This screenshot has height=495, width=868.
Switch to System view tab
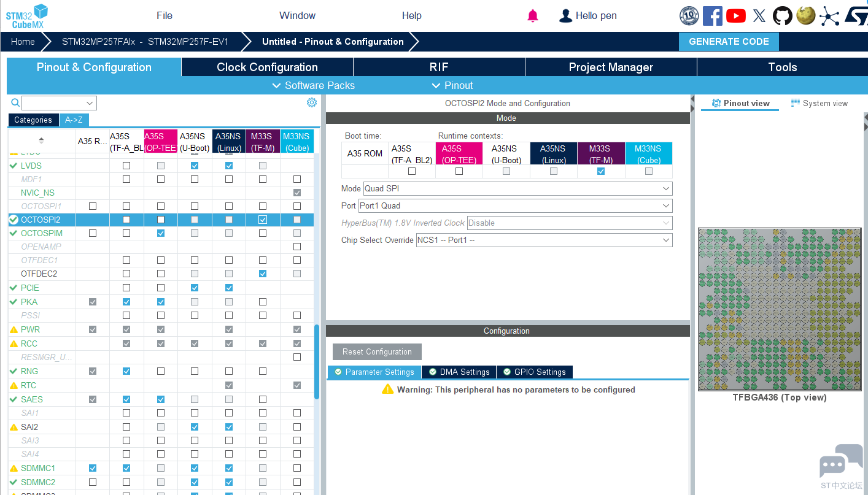point(820,103)
